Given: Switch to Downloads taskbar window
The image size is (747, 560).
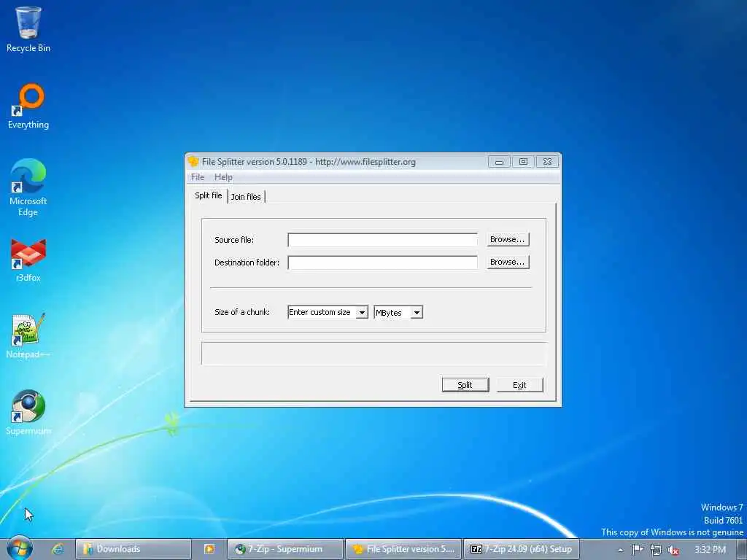Looking at the screenshot, I should point(133,549).
